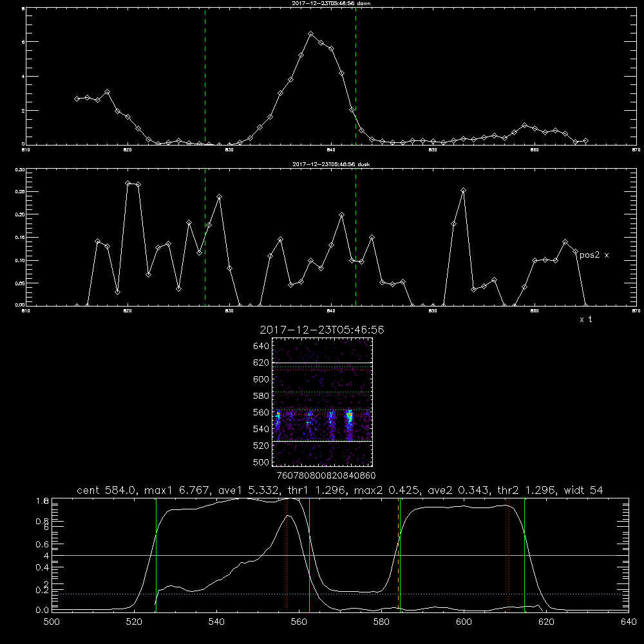Select the 'widt 54' value

coord(583,490)
